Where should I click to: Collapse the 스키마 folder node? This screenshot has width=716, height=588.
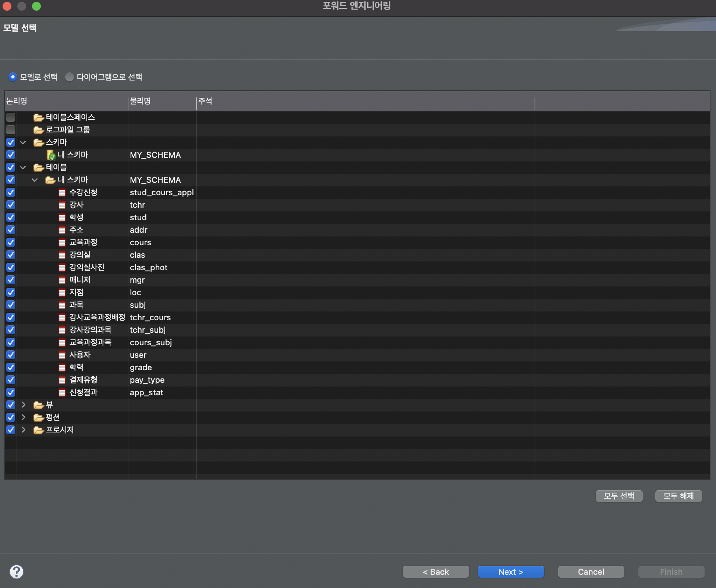[x=23, y=142]
